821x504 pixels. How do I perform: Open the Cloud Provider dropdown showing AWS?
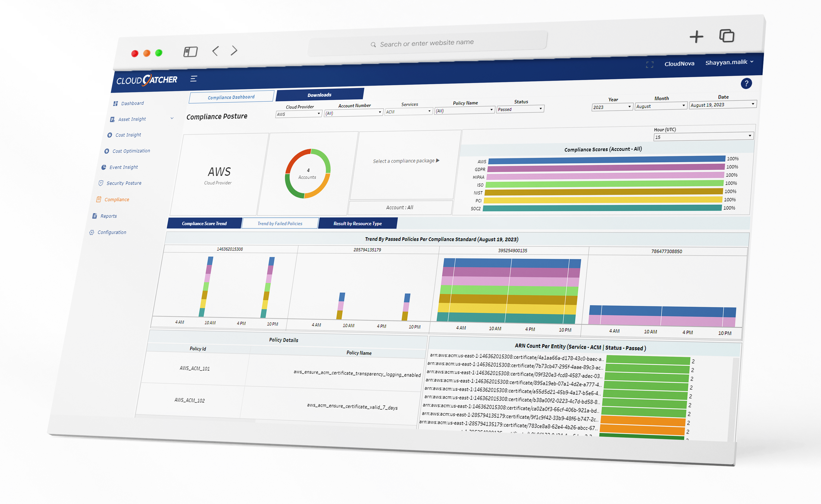[x=298, y=114]
